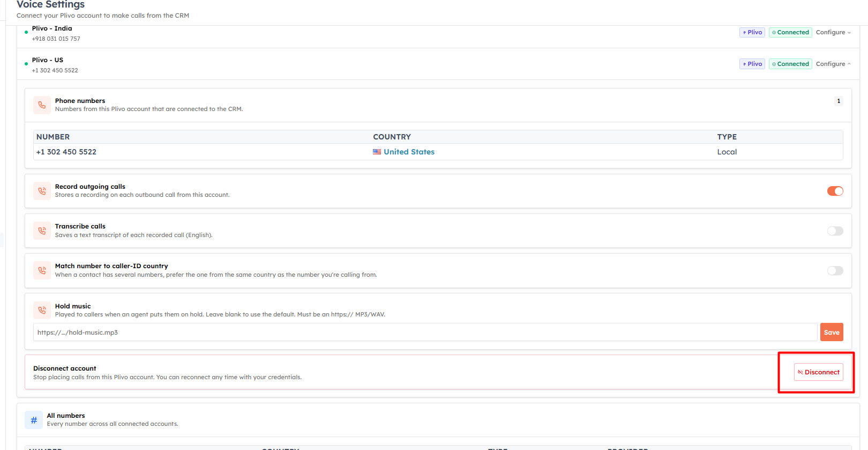Click the Record outgoing calls icon
Image resolution: width=868 pixels, height=450 pixels.
click(x=42, y=191)
